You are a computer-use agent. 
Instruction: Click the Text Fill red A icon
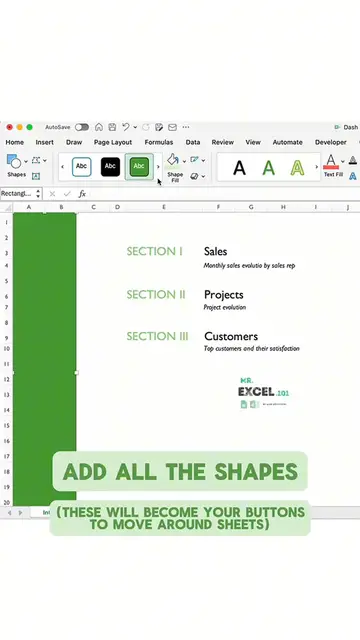click(331, 162)
